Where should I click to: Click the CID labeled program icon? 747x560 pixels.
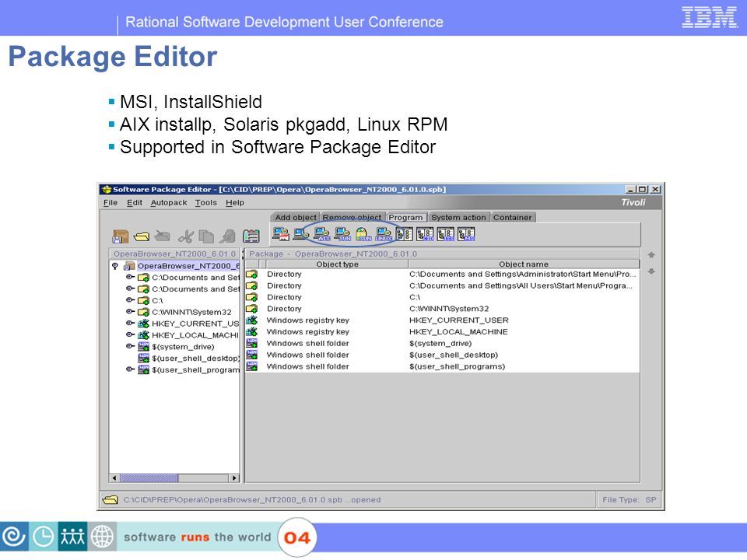[x=425, y=234]
